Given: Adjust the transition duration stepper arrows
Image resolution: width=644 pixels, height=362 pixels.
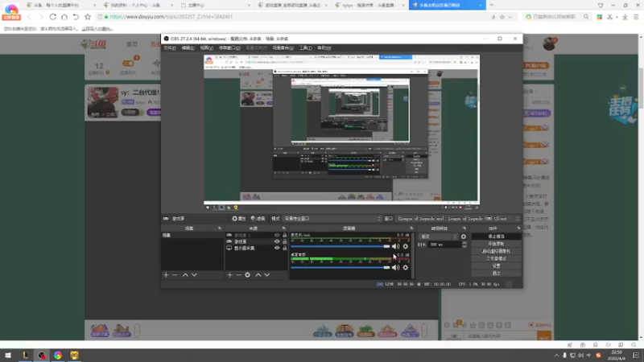Looking at the screenshot, I should [464, 245].
